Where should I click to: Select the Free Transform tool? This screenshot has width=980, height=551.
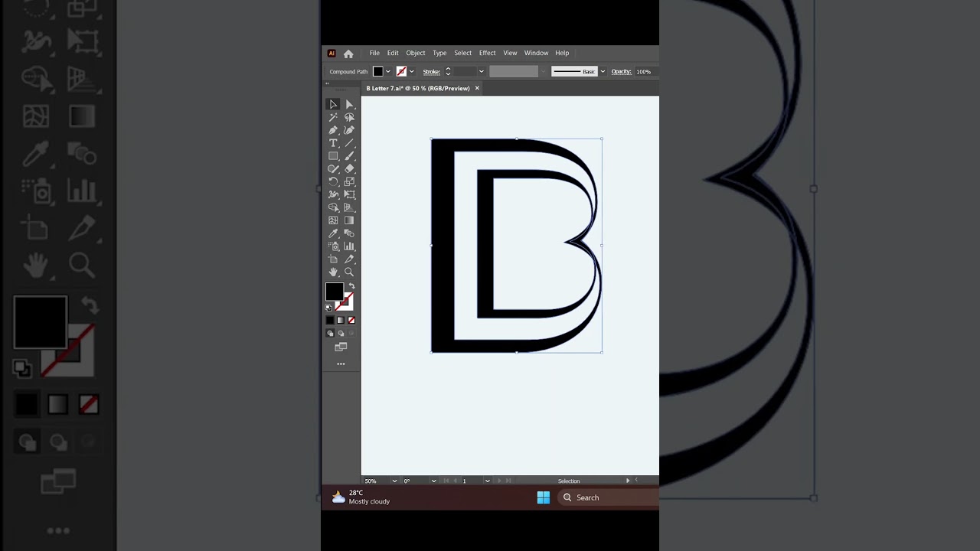[349, 194]
